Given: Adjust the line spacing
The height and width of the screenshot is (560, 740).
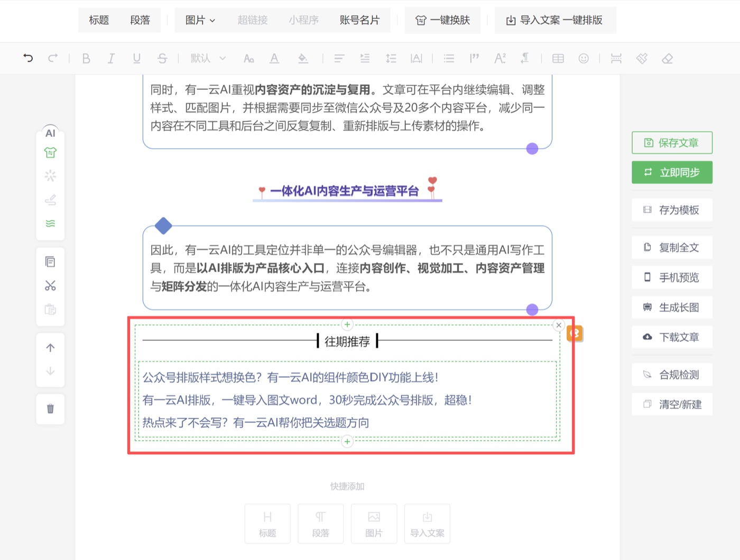Looking at the screenshot, I should point(391,58).
